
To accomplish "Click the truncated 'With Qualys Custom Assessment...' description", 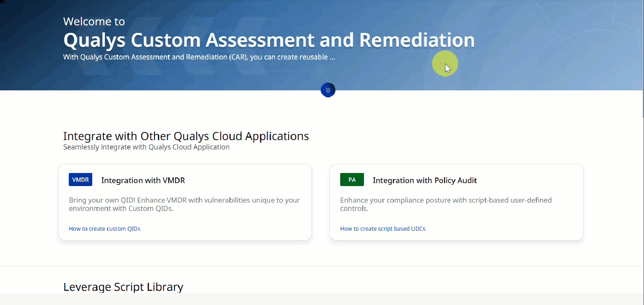I will tap(199, 57).
